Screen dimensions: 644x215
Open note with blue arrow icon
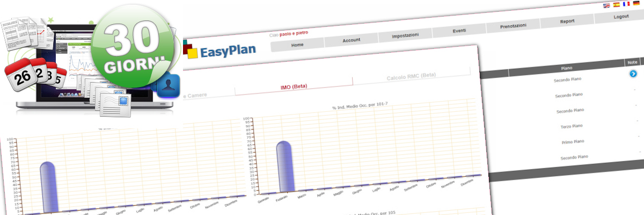pyautogui.click(x=633, y=74)
